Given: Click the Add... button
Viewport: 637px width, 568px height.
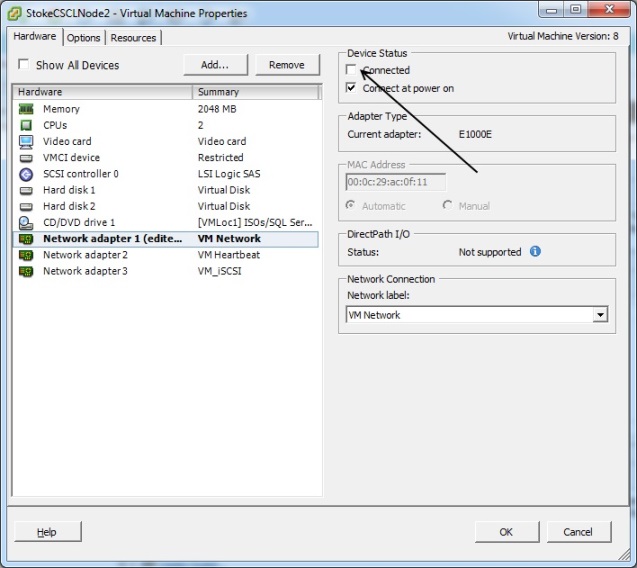Looking at the screenshot, I should (215, 65).
